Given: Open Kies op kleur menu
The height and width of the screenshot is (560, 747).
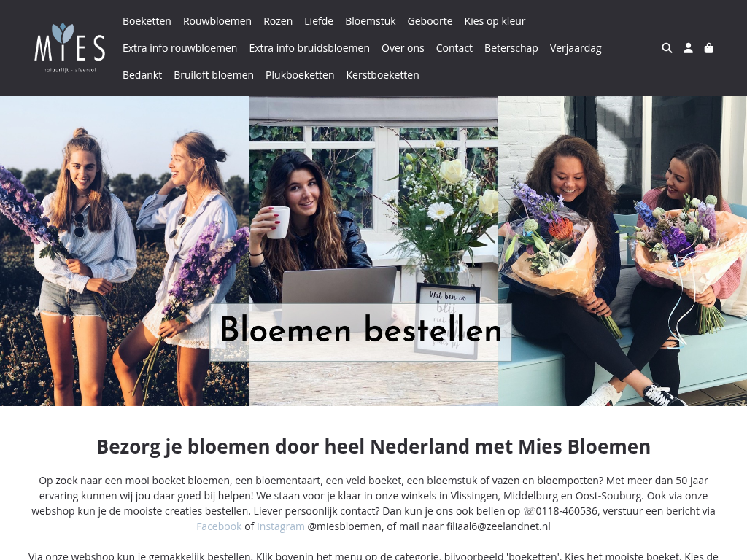Looking at the screenshot, I should pos(495,21).
